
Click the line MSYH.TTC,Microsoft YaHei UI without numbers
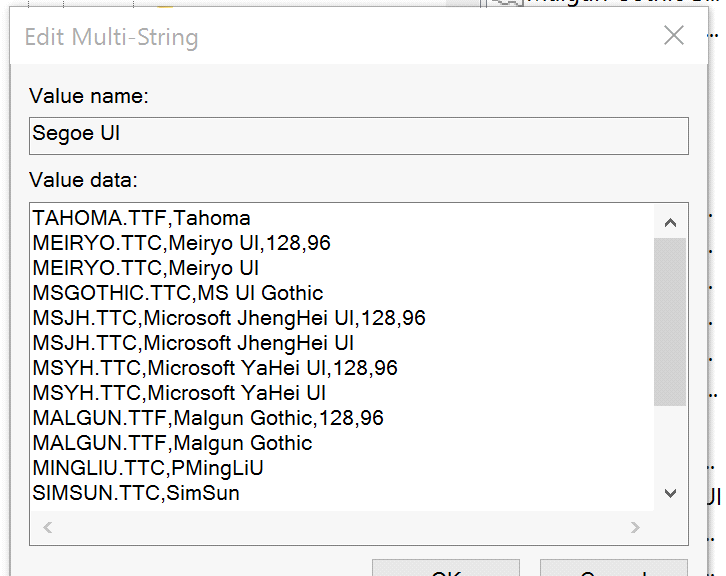(179, 393)
